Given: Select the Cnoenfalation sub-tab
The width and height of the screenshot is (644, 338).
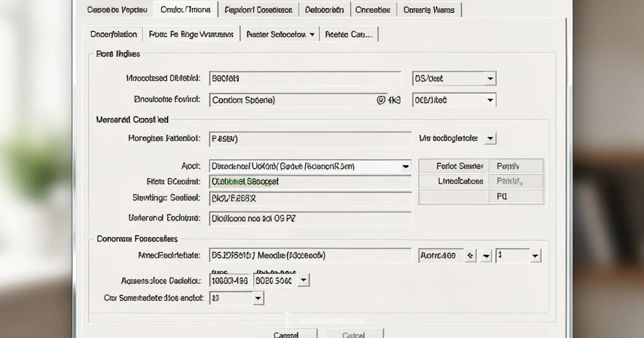Looking at the screenshot, I should 114,34.
